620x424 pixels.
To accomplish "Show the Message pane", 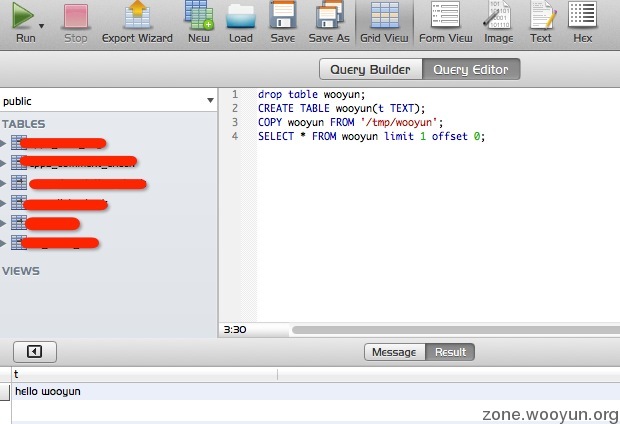I will coord(394,352).
